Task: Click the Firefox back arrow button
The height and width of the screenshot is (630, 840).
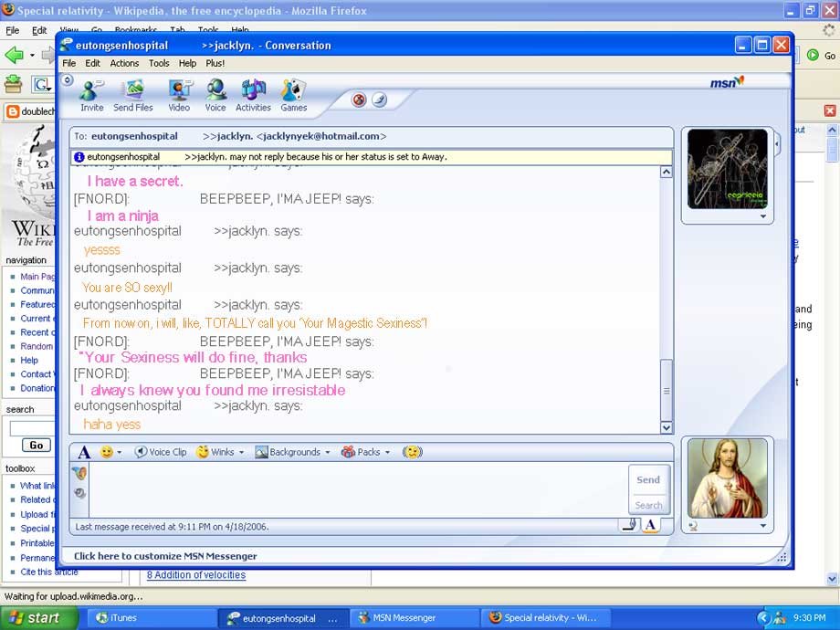Action: click(15, 55)
